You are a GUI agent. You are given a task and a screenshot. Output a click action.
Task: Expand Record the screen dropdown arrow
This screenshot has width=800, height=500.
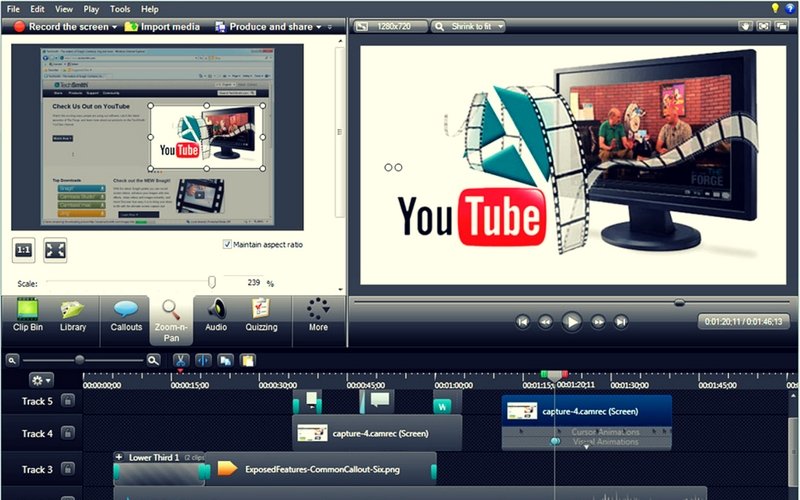click(115, 27)
